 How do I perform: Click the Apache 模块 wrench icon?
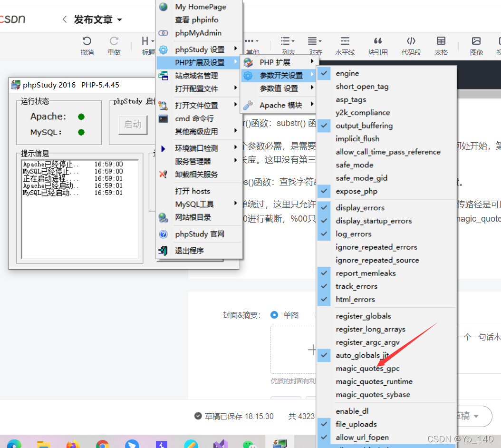248,105
